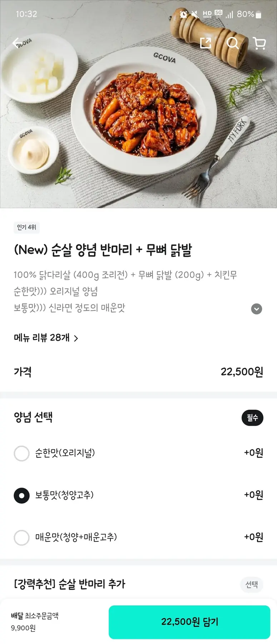Open search with magnifier icon
The image size is (277, 644).
coord(232,43)
